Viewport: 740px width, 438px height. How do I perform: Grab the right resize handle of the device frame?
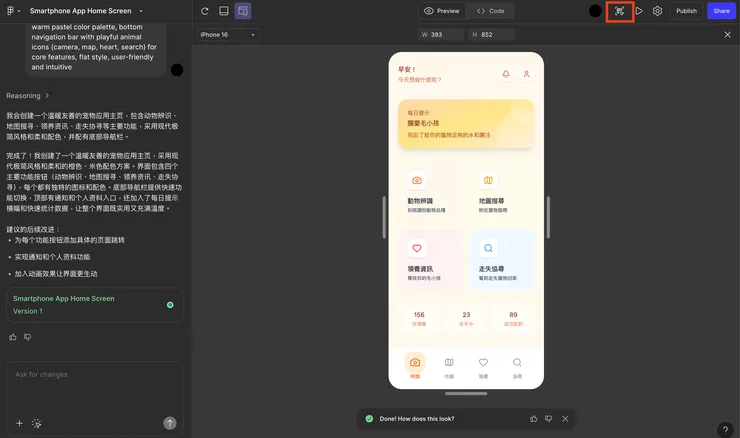(x=548, y=217)
